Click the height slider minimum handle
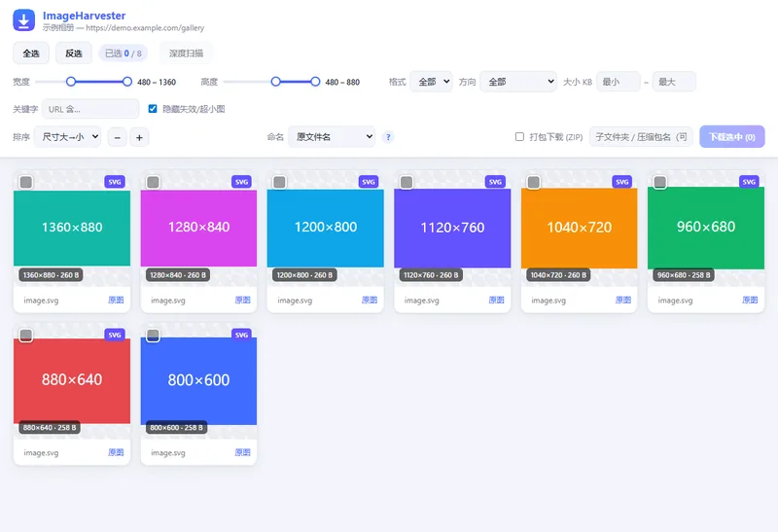The height and width of the screenshot is (532, 778). pyautogui.click(x=276, y=82)
